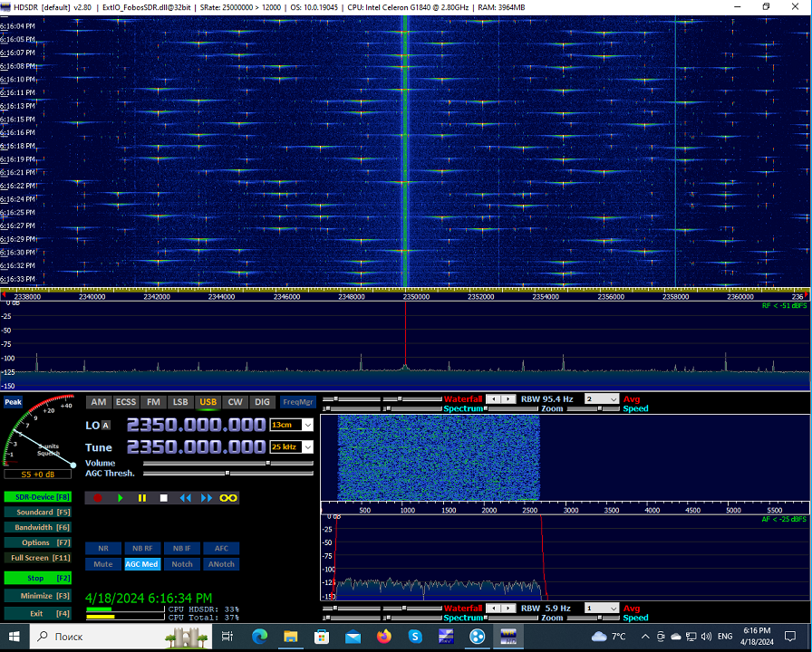Enable the AFC function

(221, 548)
